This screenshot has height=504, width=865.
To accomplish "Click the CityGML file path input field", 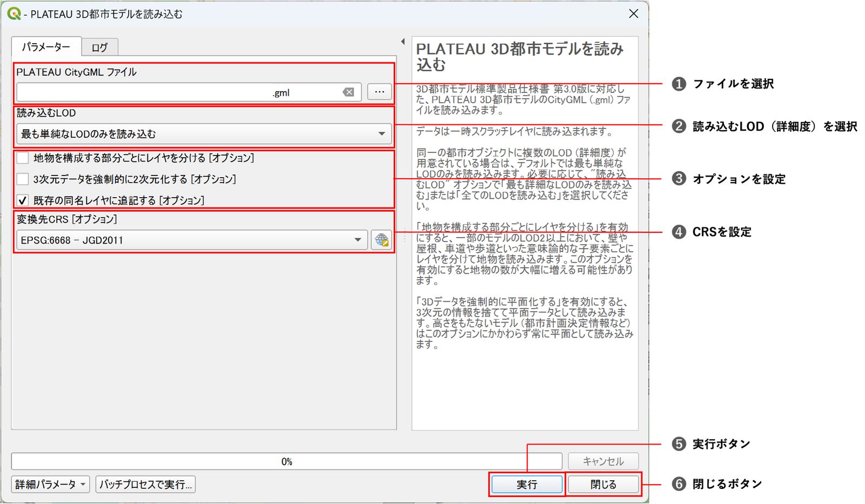I will (x=189, y=92).
